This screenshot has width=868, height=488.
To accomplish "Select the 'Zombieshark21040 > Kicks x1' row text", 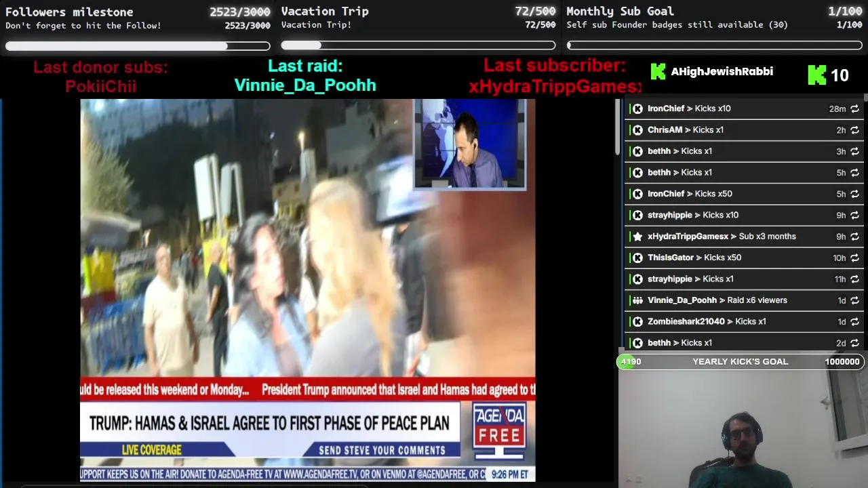I will 707,321.
